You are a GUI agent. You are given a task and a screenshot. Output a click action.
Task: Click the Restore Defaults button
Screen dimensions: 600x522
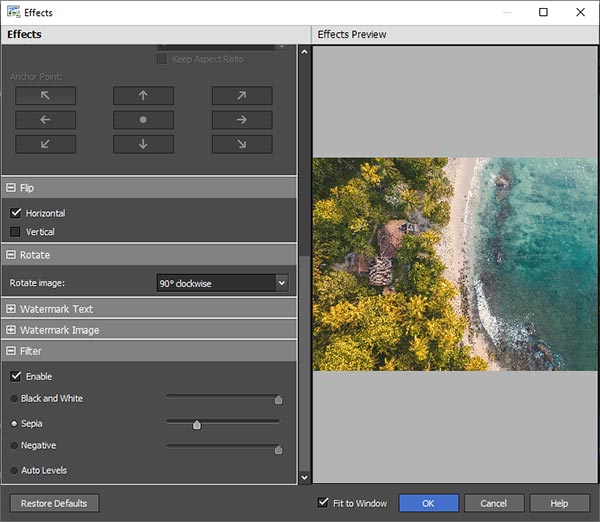pyautogui.click(x=54, y=503)
